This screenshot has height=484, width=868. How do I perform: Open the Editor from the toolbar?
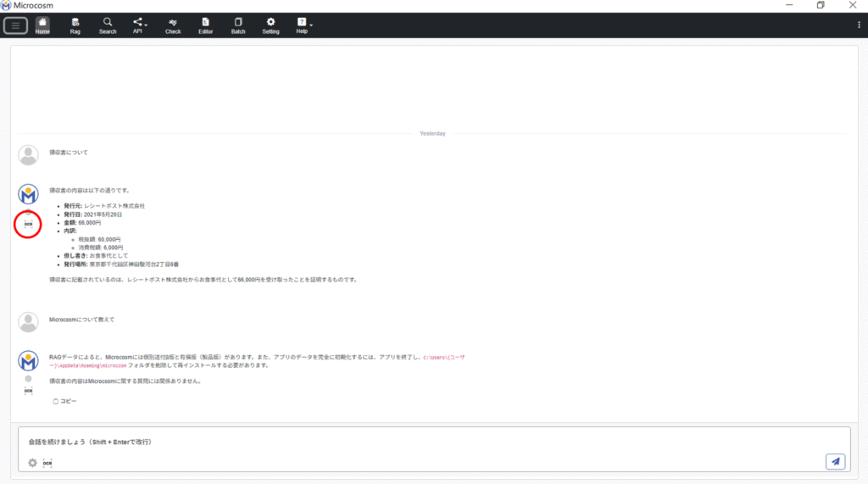(206, 25)
